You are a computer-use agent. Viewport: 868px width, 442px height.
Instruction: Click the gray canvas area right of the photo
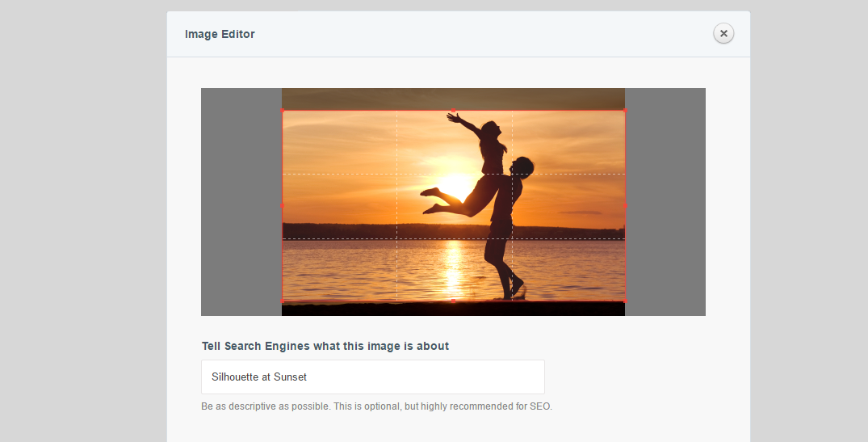(665, 202)
